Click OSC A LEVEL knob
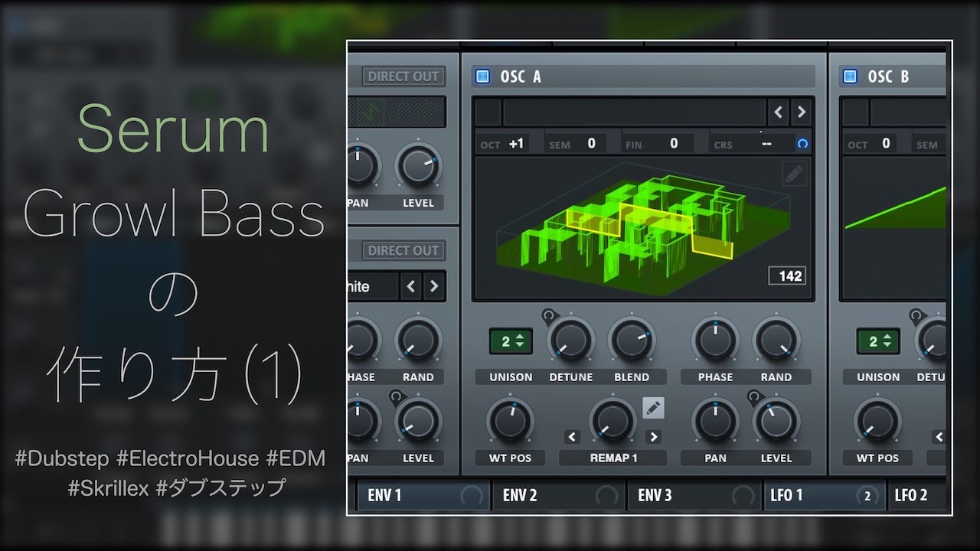Viewport: 980px width, 551px height. [776, 421]
